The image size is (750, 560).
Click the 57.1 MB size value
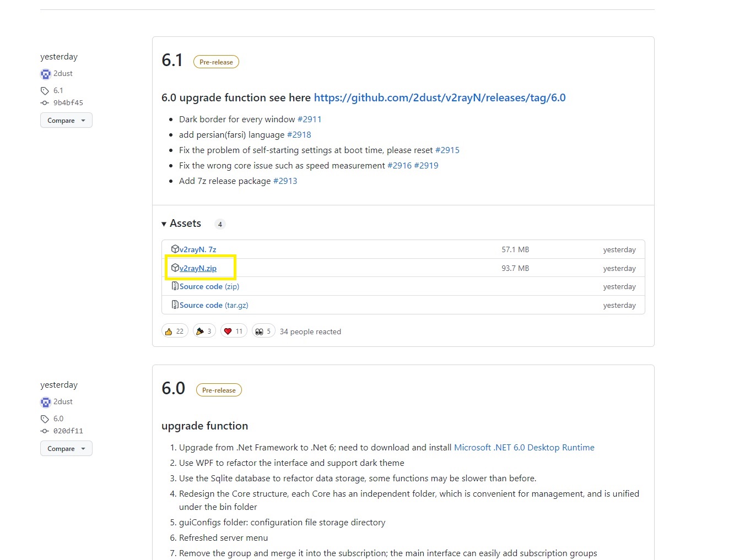pos(515,249)
